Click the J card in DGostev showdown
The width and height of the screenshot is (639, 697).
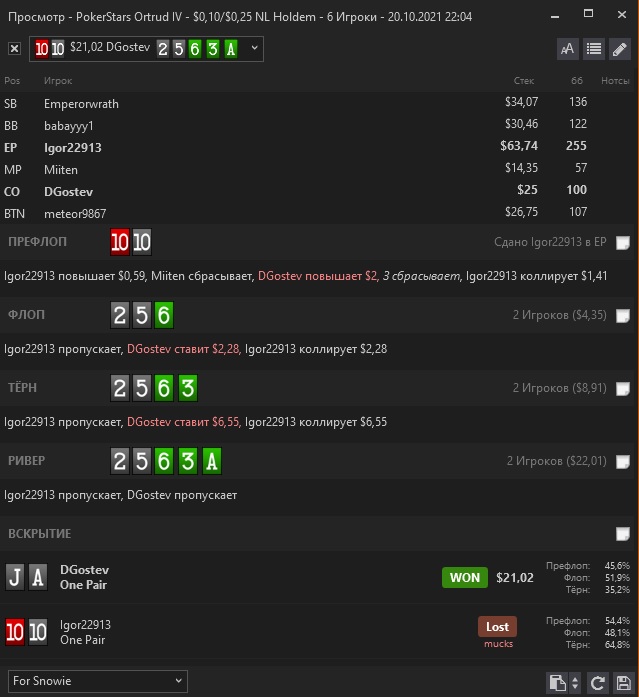(x=15, y=577)
